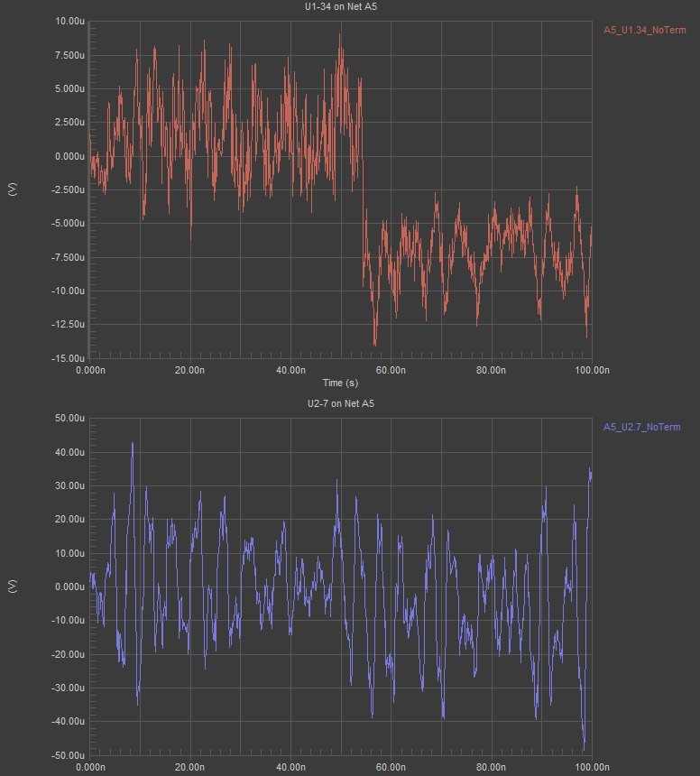Click the -40.00u y-axis label
This screenshot has height=776, width=700.
[x=69, y=722]
